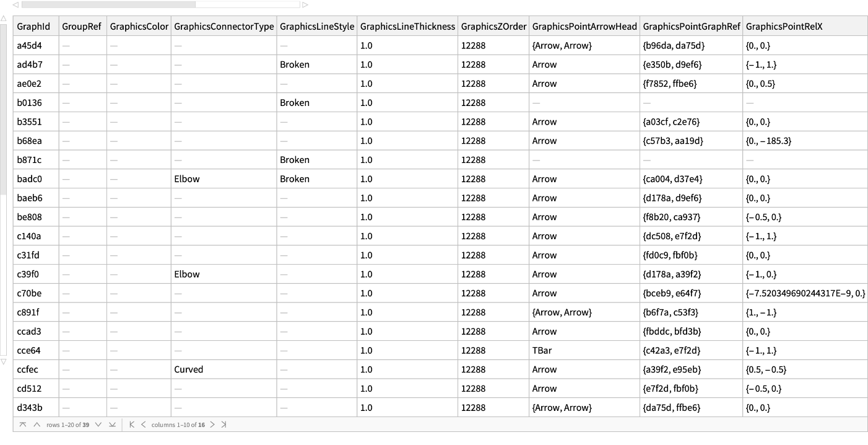This screenshot has width=868, height=445.
Task: Select the GraphId column header
Action: (33, 27)
